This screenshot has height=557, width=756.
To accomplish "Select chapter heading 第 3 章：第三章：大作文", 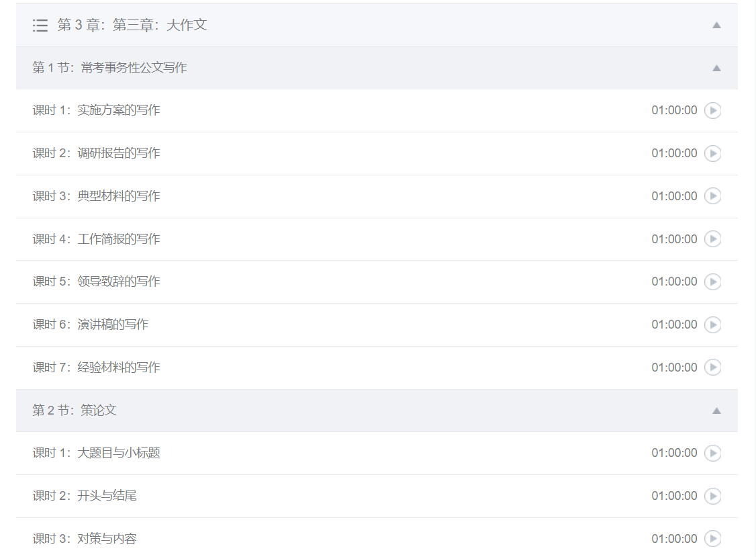I will point(132,25).
